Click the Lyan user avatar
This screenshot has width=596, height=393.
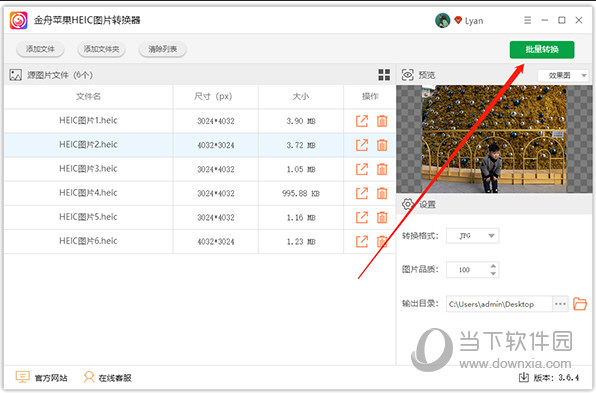(x=442, y=21)
